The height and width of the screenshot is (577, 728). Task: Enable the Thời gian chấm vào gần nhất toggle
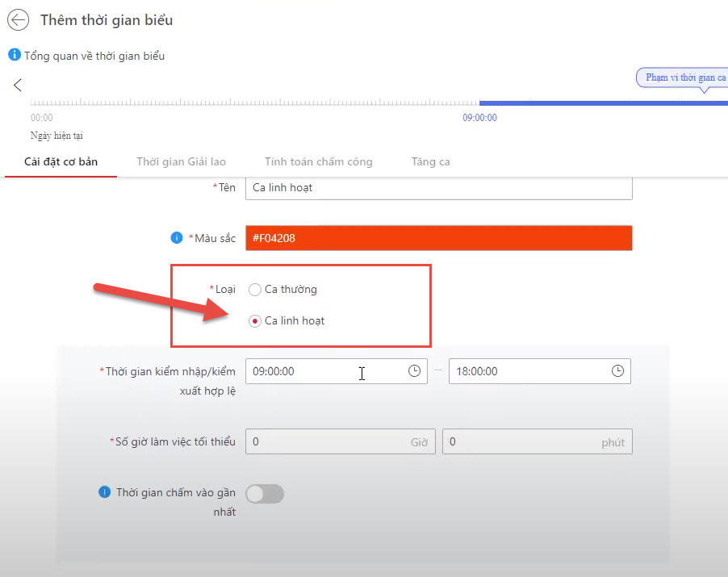pyautogui.click(x=266, y=494)
